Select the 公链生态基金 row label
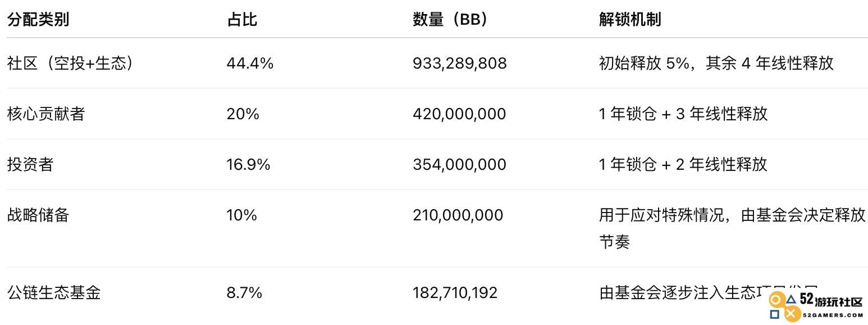Image resolution: width=868 pixels, height=325 pixels. tap(54, 292)
